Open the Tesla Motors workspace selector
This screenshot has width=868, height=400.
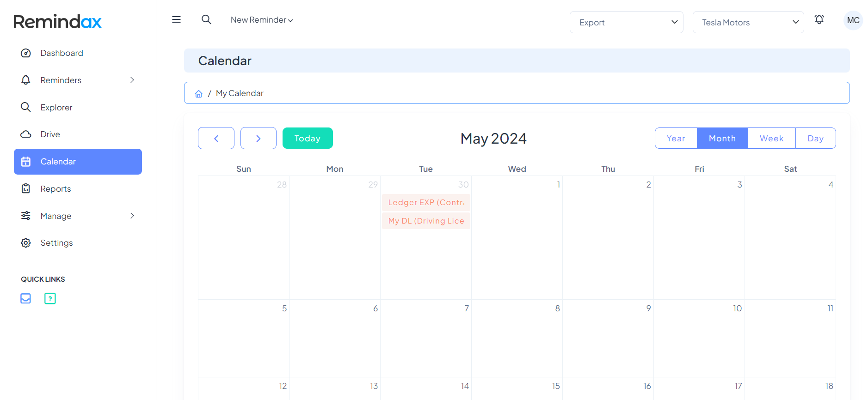coord(748,22)
